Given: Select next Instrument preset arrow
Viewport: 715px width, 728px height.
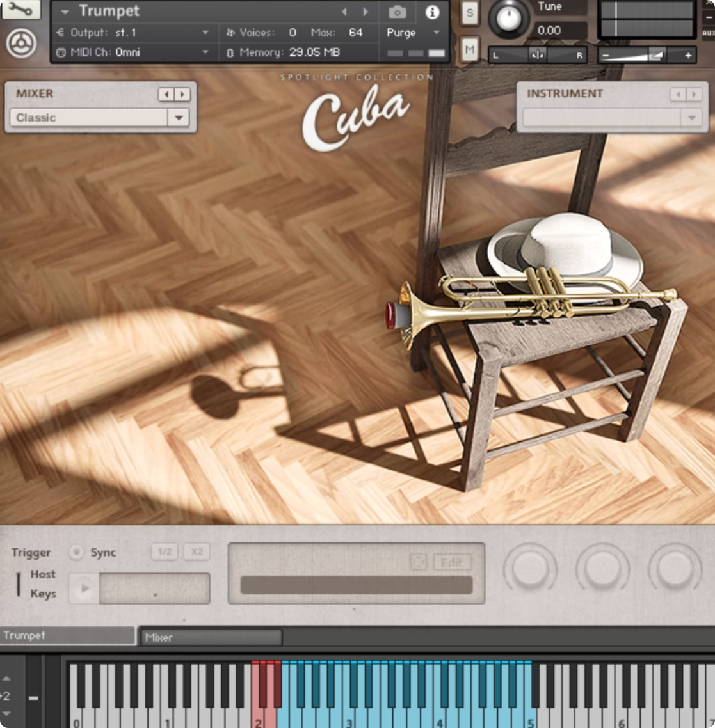Looking at the screenshot, I should tap(695, 94).
